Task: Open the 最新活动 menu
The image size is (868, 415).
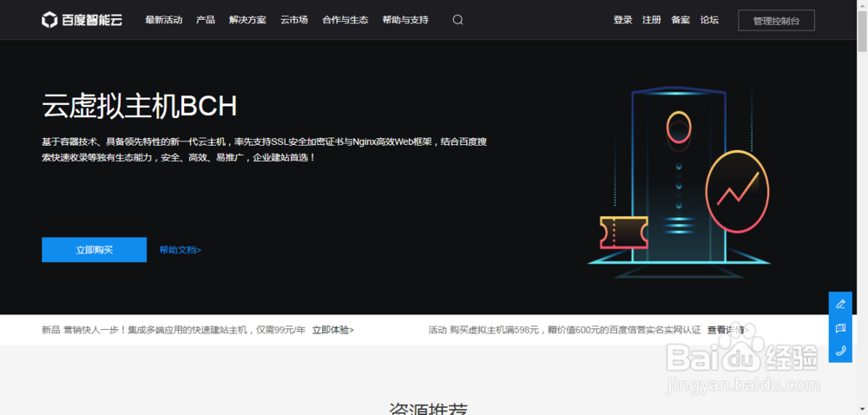Action: coord(164,20)
